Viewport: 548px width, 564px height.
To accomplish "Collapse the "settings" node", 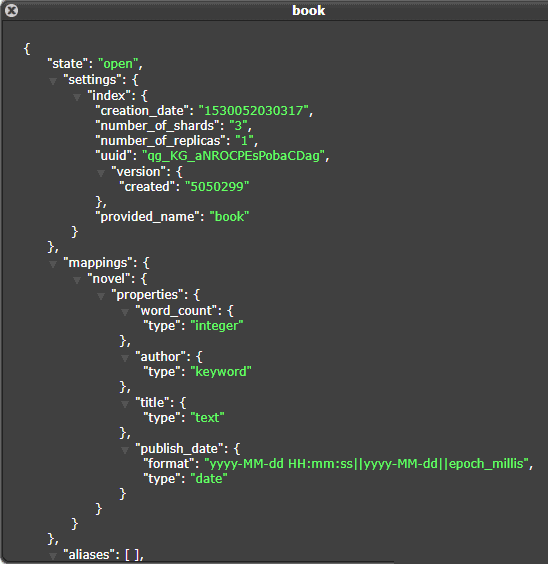I will pyautogui.click(x=53, y=81).
